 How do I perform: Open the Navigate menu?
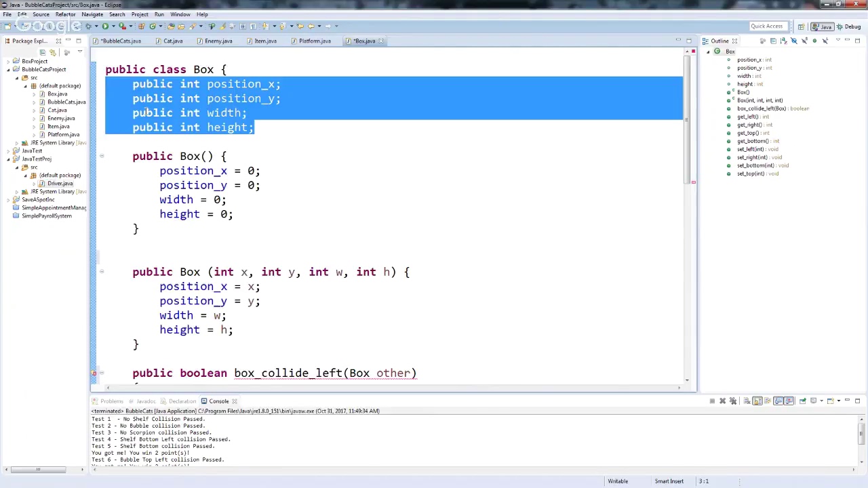pyautogui.click(x=92, y=14)
